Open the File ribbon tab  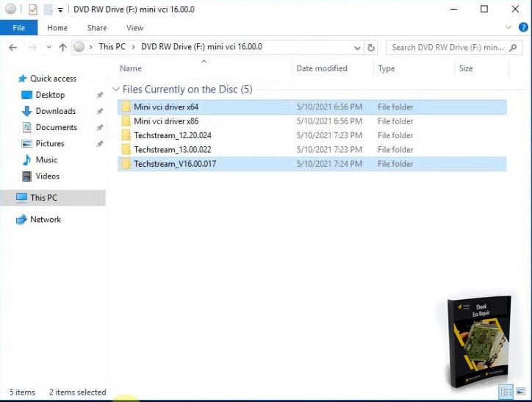coord(18,28)
